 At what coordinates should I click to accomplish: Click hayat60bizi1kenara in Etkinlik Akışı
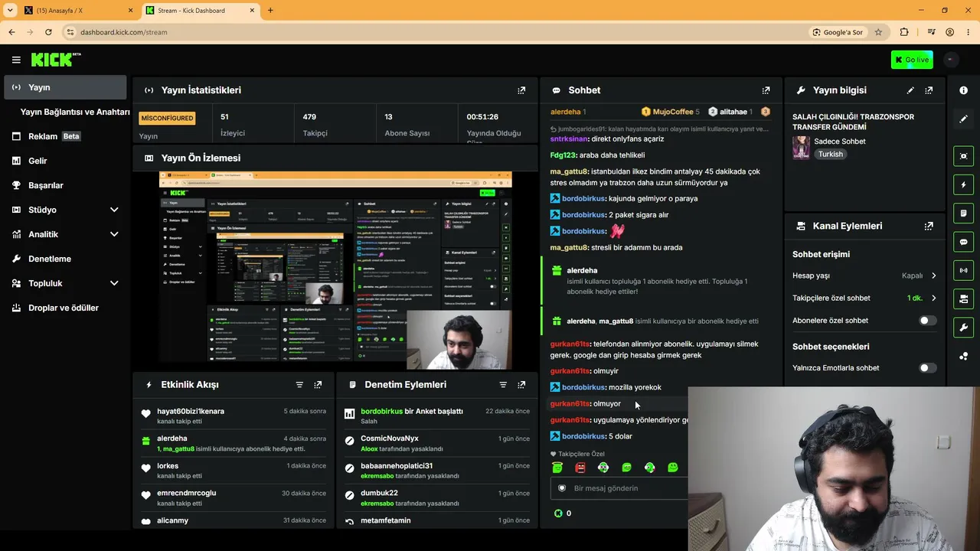pos(191,412)
